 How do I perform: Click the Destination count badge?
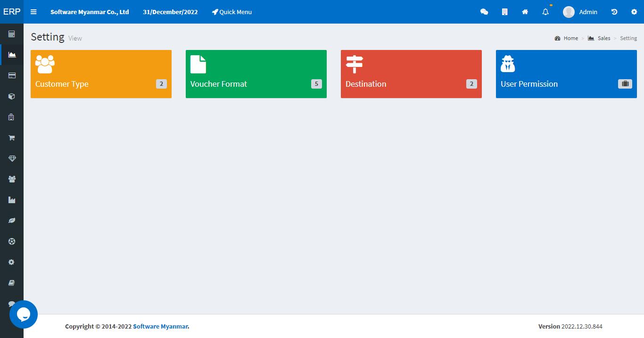tap(471, 84)
